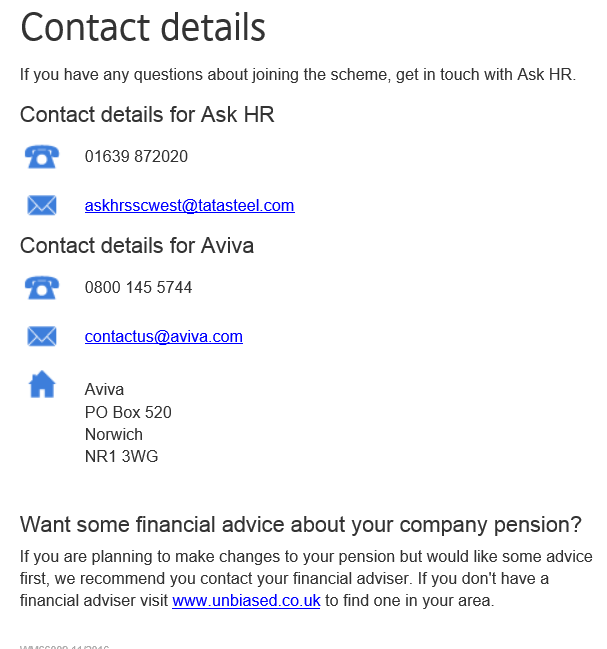Click the intro sentence about joining the scheme
607x649 pixels.
pyautogui.click(x=298, y=75)
